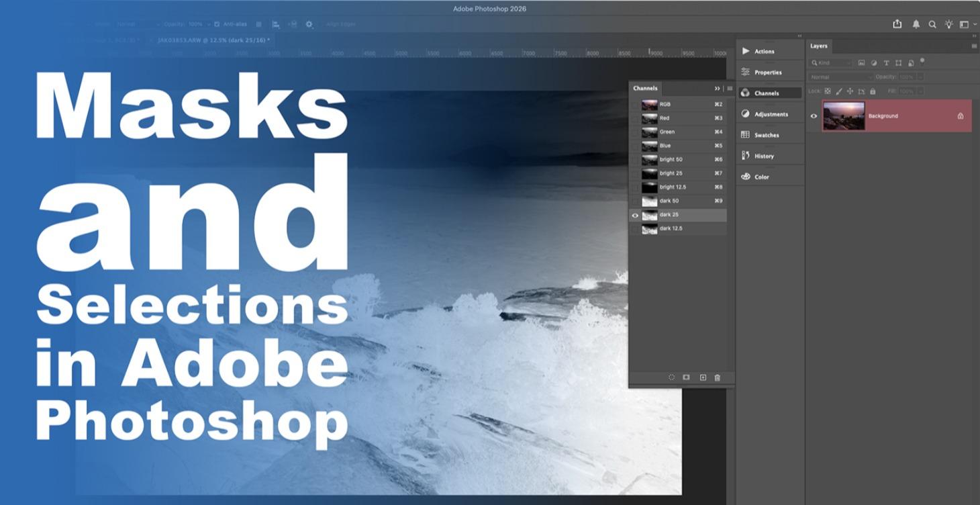
Task: Filter layers by adjustment layers icon
Action: (x=874, y=63)
